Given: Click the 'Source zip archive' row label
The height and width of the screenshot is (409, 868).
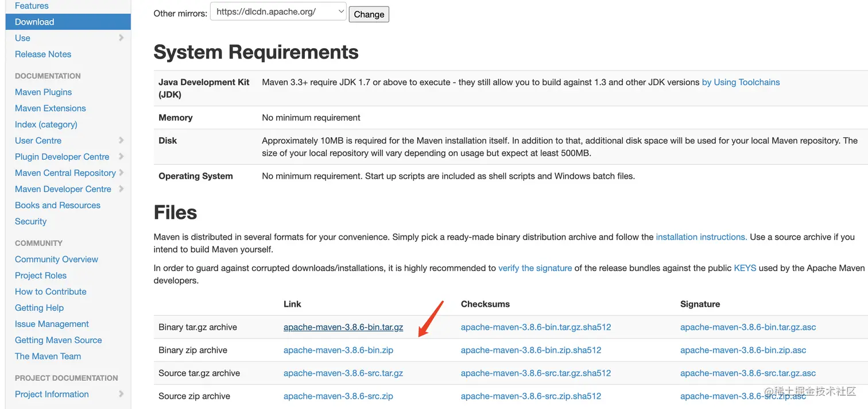Looking at the screenshot, I should 194,396.
